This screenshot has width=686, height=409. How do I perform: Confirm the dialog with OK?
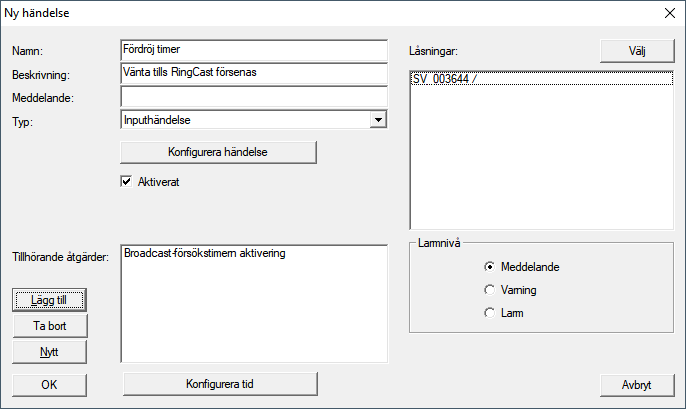[x=50, y=384]
